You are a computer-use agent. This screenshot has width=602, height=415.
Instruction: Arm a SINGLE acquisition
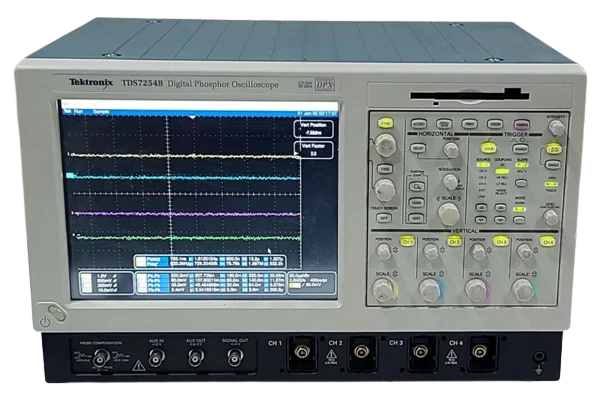[553, 165]
